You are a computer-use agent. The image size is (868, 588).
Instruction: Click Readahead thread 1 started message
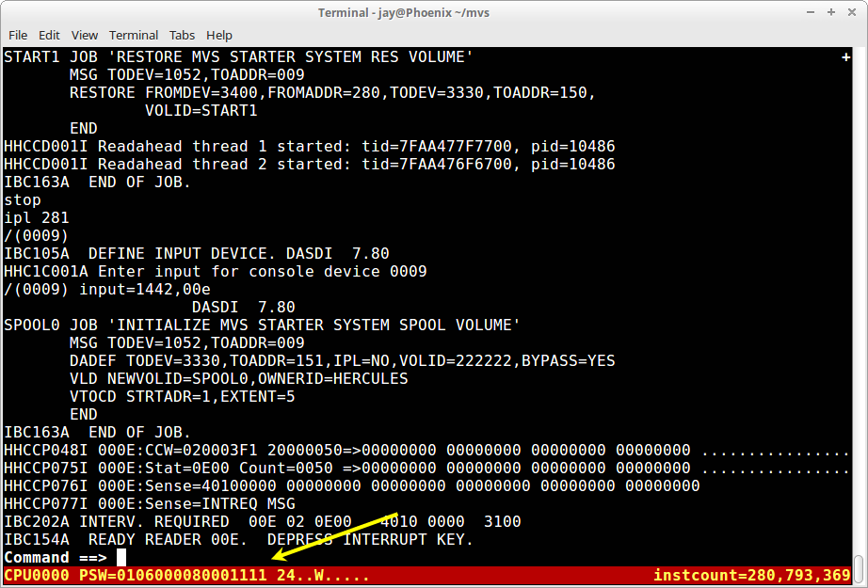[x=310, y=146]
